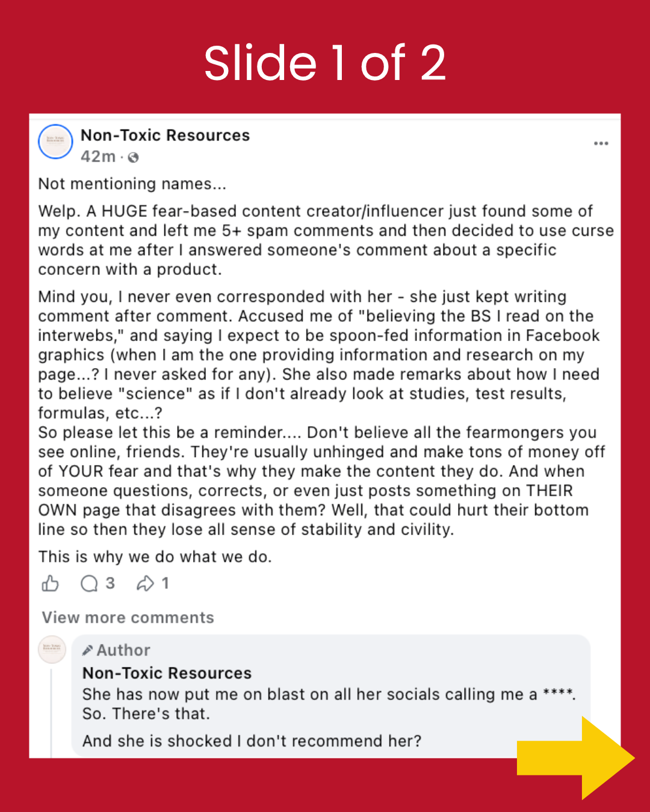This screenshot has height=812, width=650.
Task: Click "This is why we do what we do."
Action: (155, 557)
